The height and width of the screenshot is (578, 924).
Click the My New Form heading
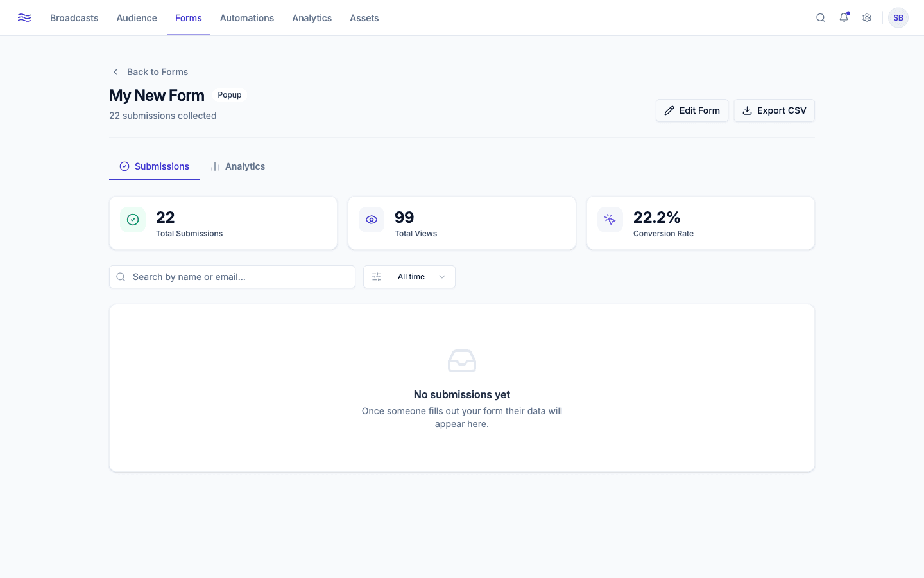157,95
